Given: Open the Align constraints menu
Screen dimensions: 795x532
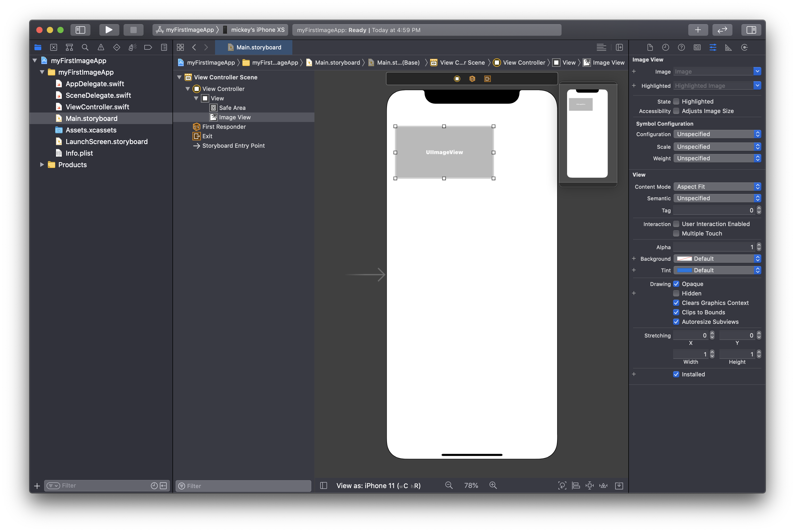Looking at the screenshot, I should click(x=576, y=485).
